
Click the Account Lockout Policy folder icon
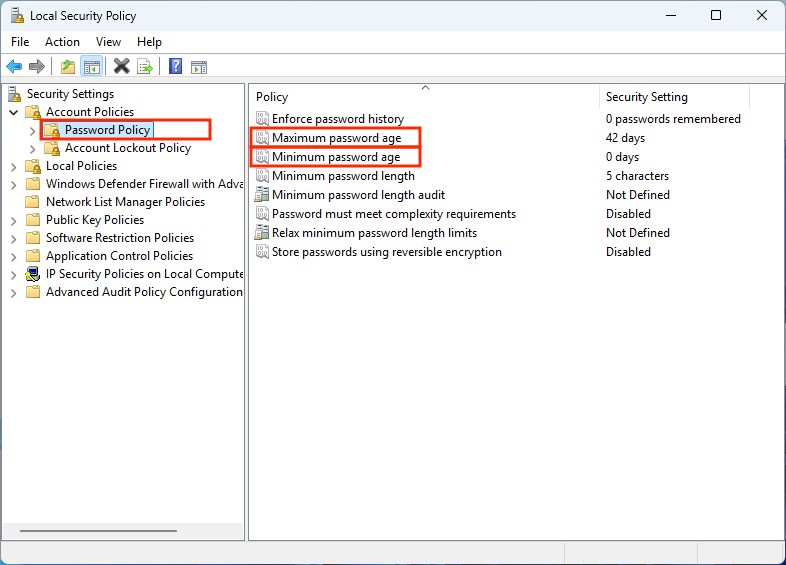pyautogui.click(x=52, y=148)
